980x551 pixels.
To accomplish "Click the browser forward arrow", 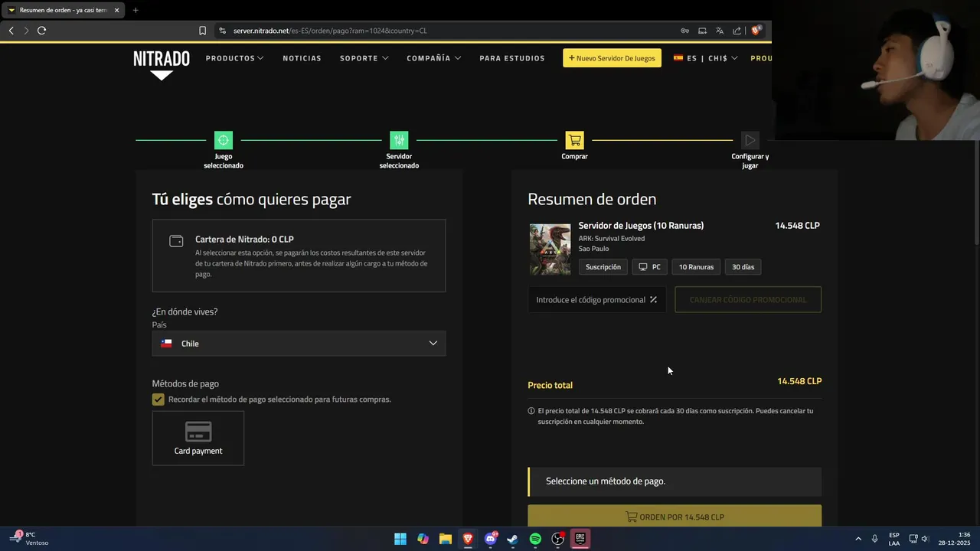I will pyautogui.click(x=26, y=31).
